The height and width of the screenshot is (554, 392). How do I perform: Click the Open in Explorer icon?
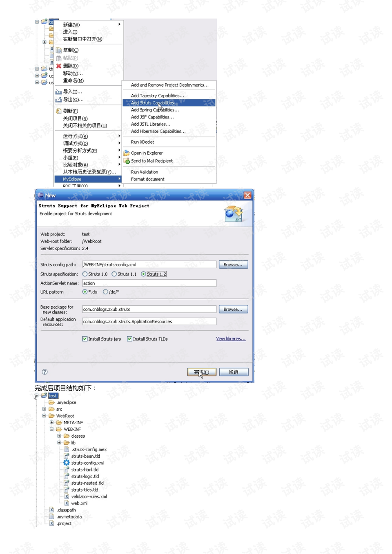127,153
